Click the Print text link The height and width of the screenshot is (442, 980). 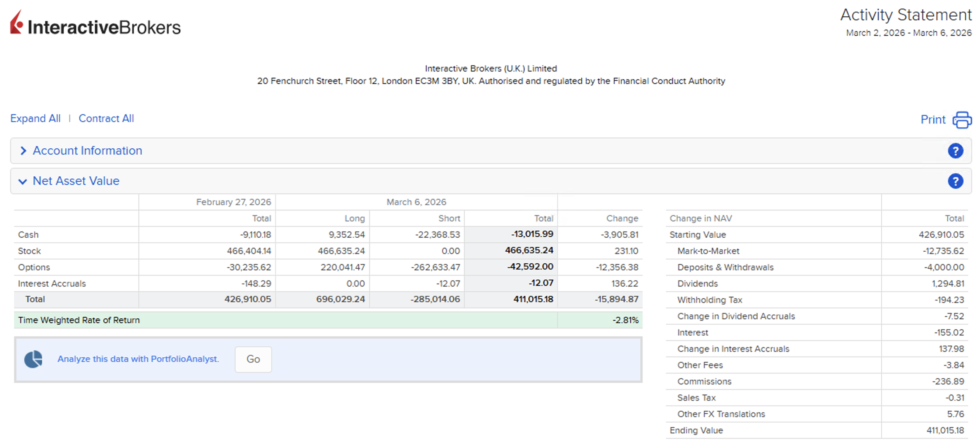pyautogui.click(x=933, y=120)
